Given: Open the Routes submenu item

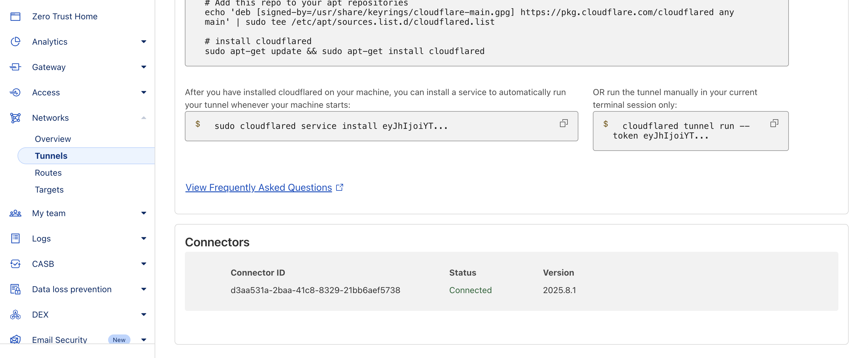Looking at the screenshot, I should pyautogui.click(x=48, y=173).
